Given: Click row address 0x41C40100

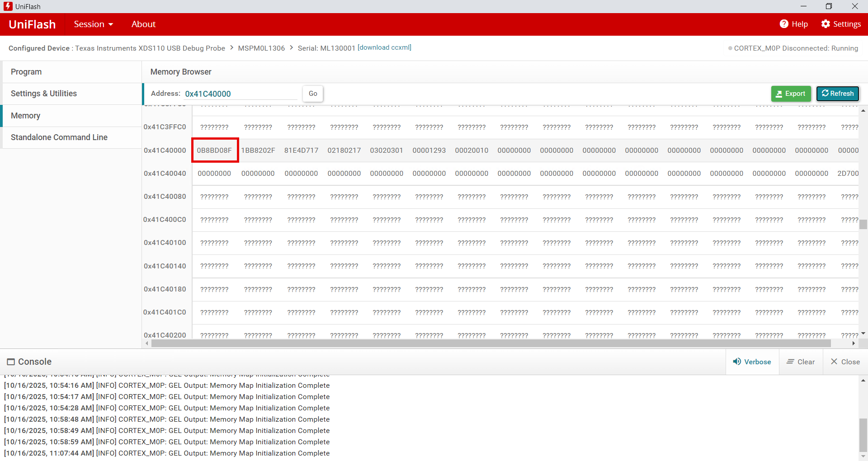Looking at the screenshot, I should 165,243.
